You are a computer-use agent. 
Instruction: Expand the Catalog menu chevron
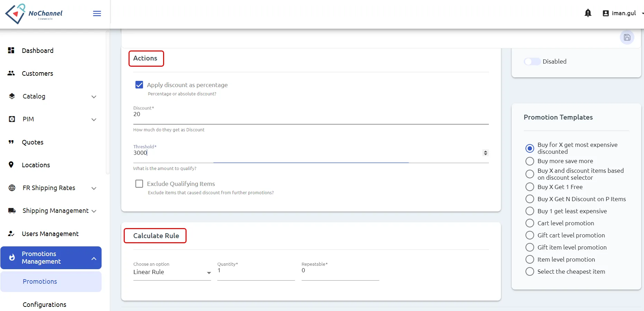(94, 97)
